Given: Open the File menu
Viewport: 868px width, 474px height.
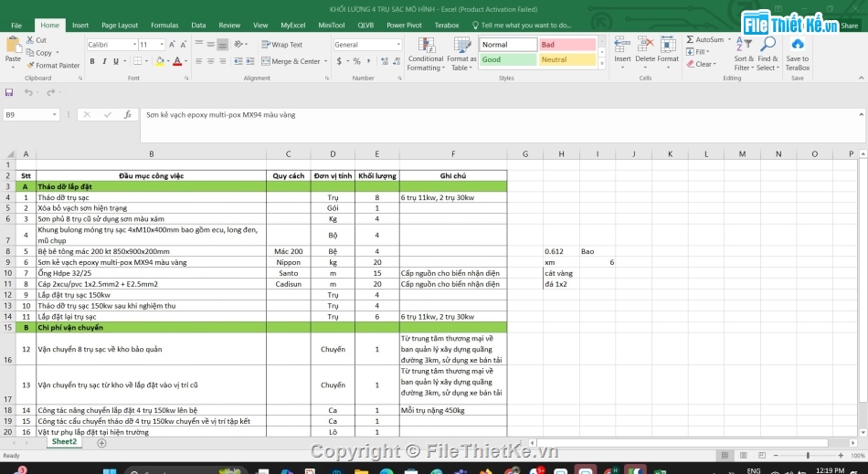Looking at the screenshot, I should coord(16,26).
